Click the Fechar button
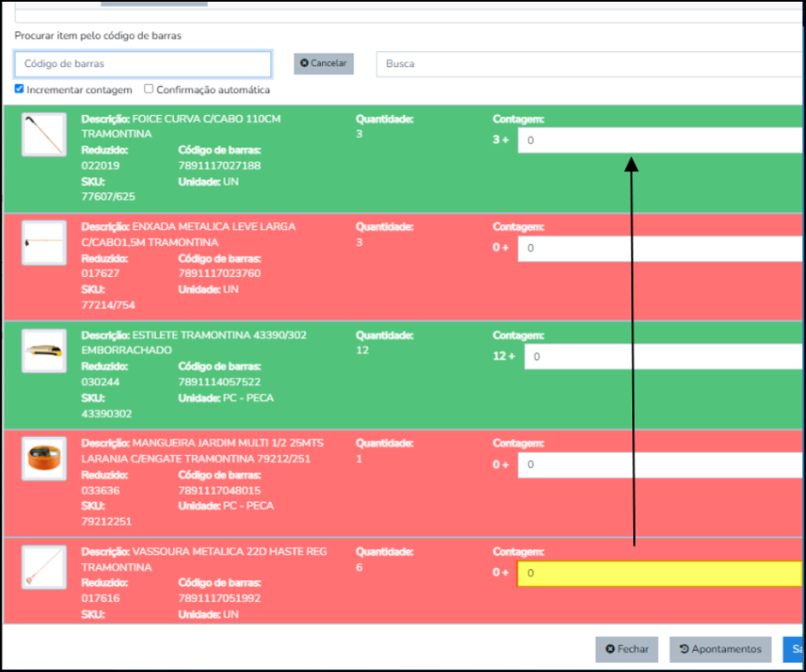 pos(626,649)
